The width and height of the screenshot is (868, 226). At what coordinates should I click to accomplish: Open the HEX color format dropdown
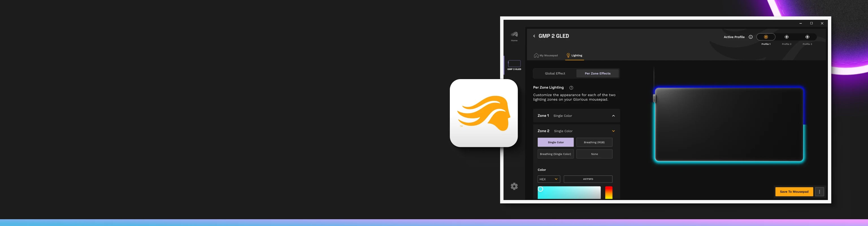[x=548, y=179]
